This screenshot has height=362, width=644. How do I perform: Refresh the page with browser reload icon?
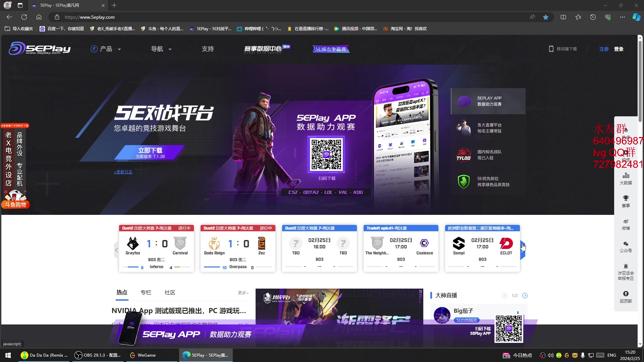[x=24, y=17]
